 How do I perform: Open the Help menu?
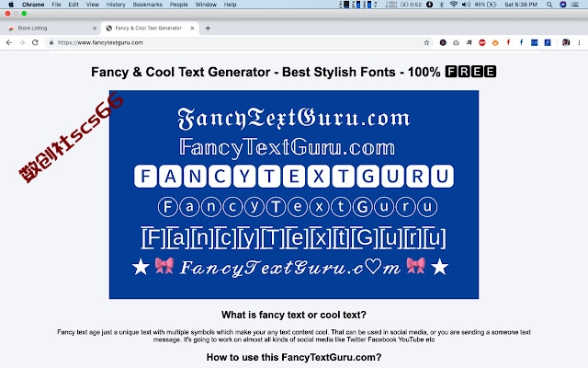click(230, 5)
